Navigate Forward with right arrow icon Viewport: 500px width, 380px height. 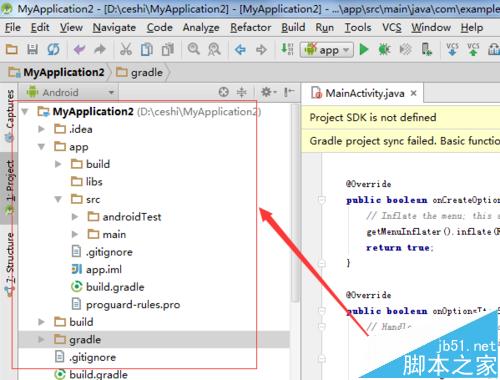(x=261, y=50)
